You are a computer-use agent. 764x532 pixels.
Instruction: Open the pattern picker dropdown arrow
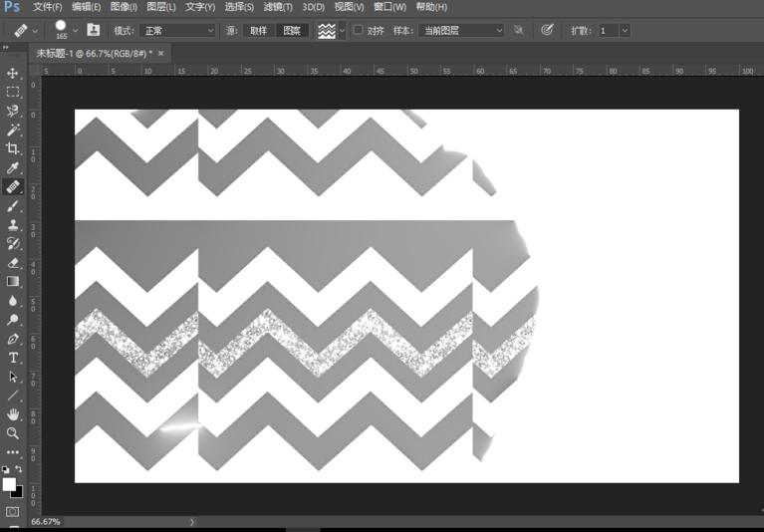pyautogui.click(x=343, y=31)
